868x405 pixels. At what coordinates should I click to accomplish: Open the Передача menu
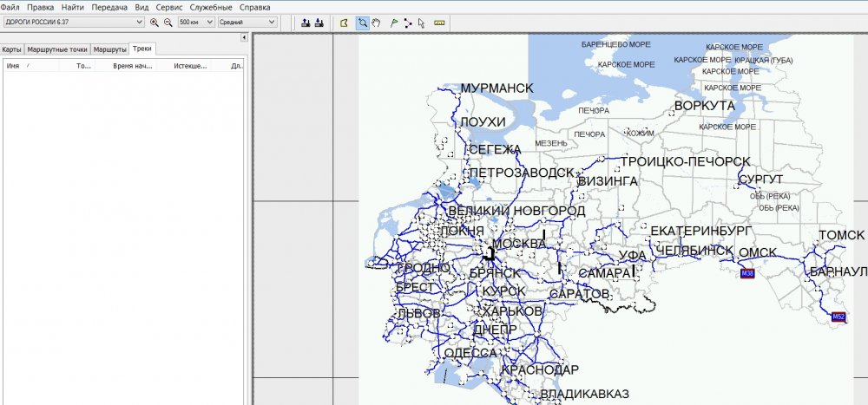point(108,7)
